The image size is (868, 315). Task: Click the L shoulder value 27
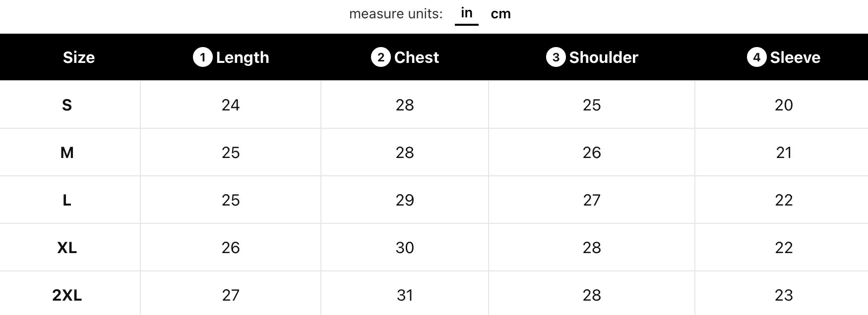[592, 200]
